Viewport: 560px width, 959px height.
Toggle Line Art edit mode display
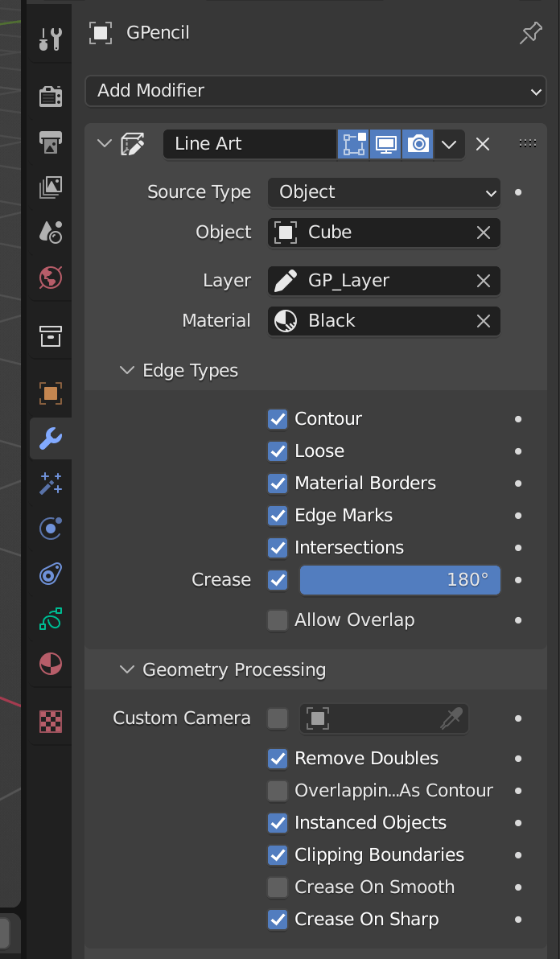[x=353, y=144]
